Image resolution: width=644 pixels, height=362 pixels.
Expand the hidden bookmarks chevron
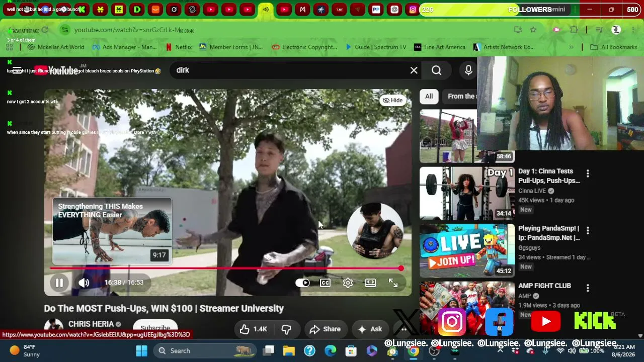571,47
